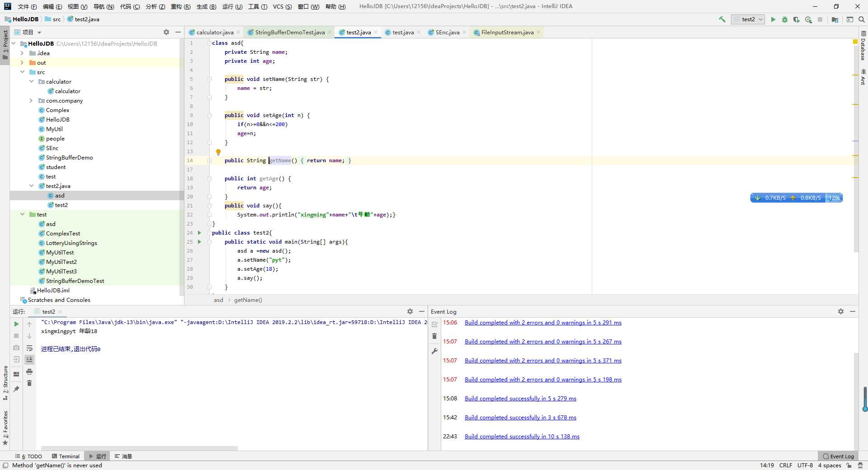Pin the run tab
The image size is (868, 470).
(x=16, y=389)
